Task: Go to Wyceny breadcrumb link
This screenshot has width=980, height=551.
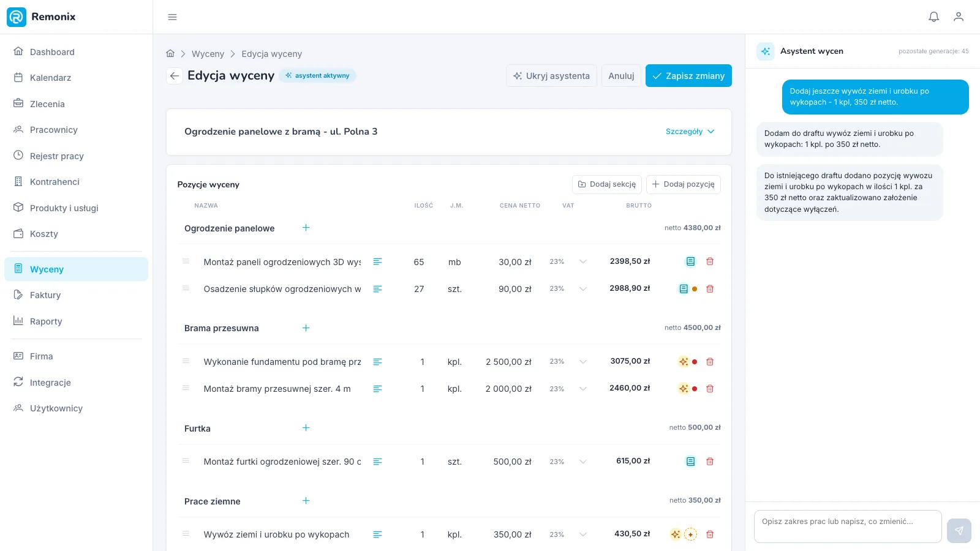Action: tap(208, 54)
